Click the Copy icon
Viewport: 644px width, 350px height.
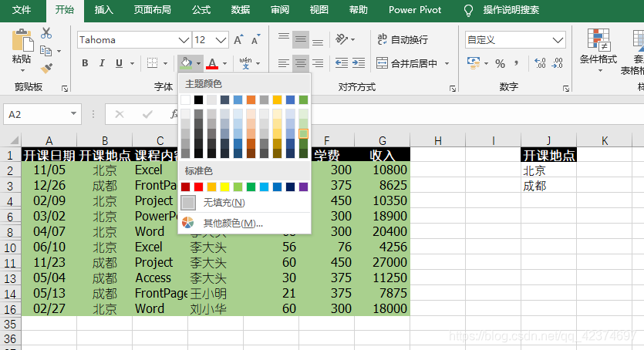[46, 51]
